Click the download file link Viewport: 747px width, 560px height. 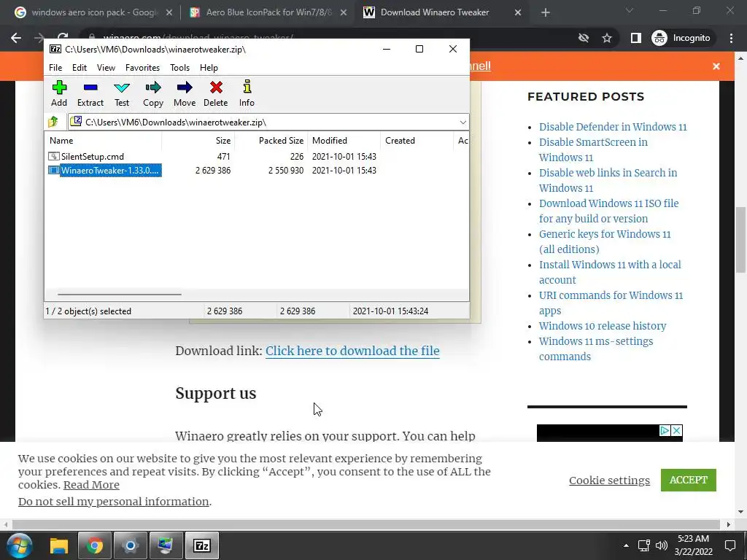tap(352, 351)
